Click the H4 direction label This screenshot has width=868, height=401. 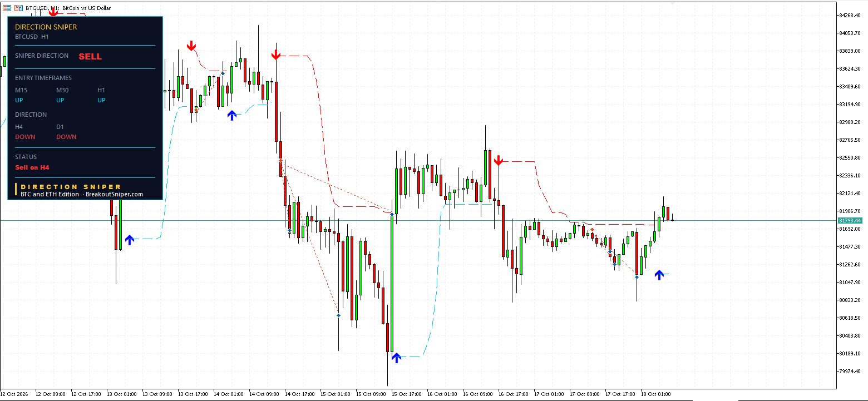click(19, 127)
